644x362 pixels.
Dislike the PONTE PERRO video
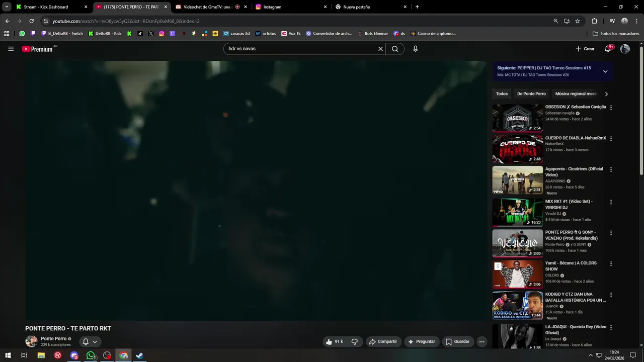tap(355, 342)
